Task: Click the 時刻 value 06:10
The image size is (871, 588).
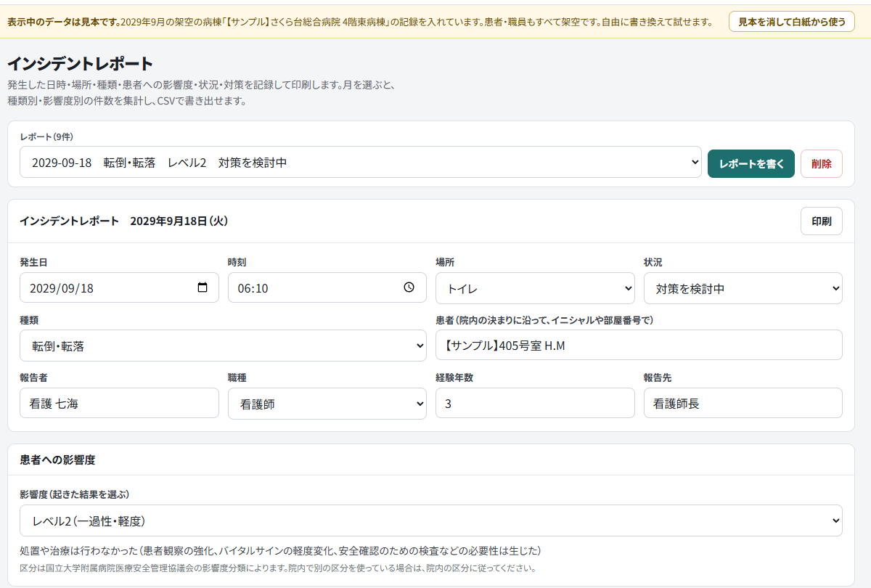Action: click(253, 288)
